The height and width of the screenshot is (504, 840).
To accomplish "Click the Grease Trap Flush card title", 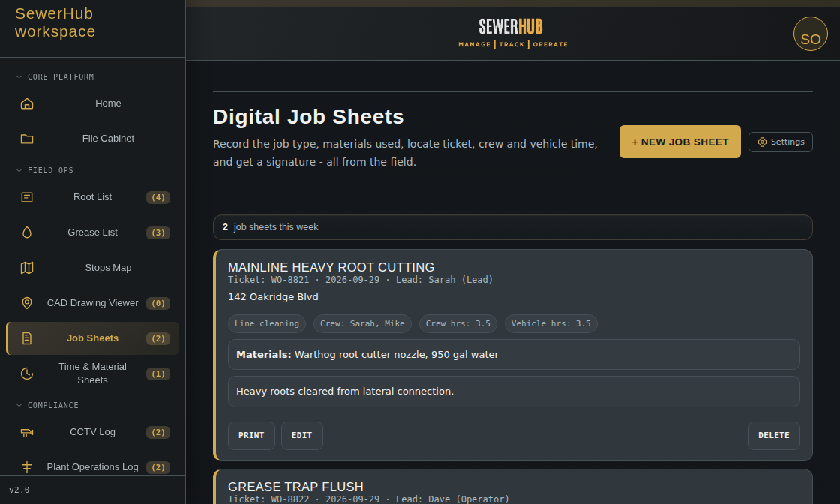I will (295, 487).
